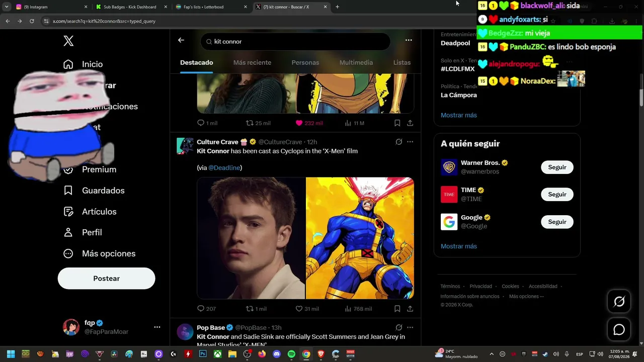Reply to the post with 1 mil replies
The width and height of the screenshot is (644, 362).
(207, 123)
